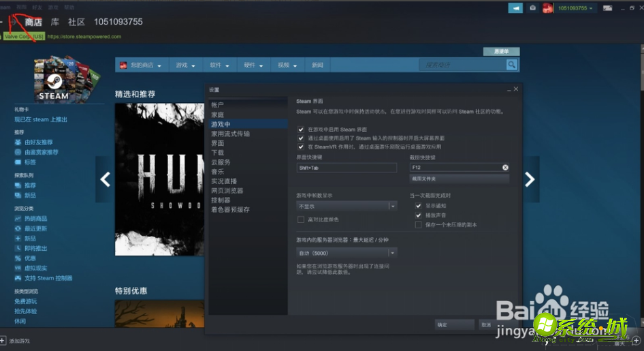Toggle the 播放声音 checkbox

coord(418,215)
